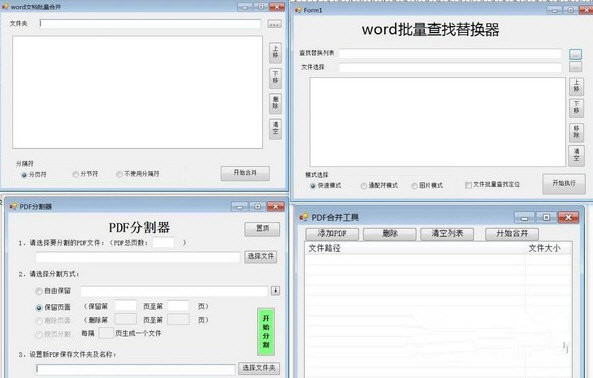
Task: Click 上移 button in Word merge window
Action: click(275, 53)
